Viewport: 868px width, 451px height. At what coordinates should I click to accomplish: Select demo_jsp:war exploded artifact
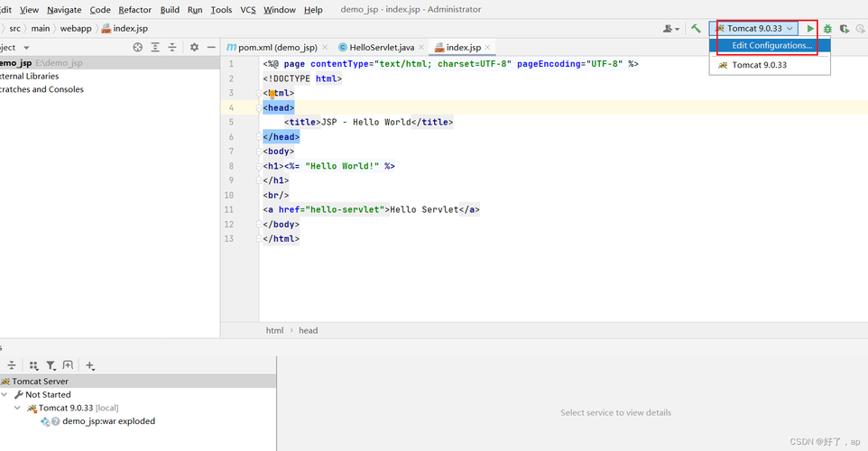[x=108, y=421]
